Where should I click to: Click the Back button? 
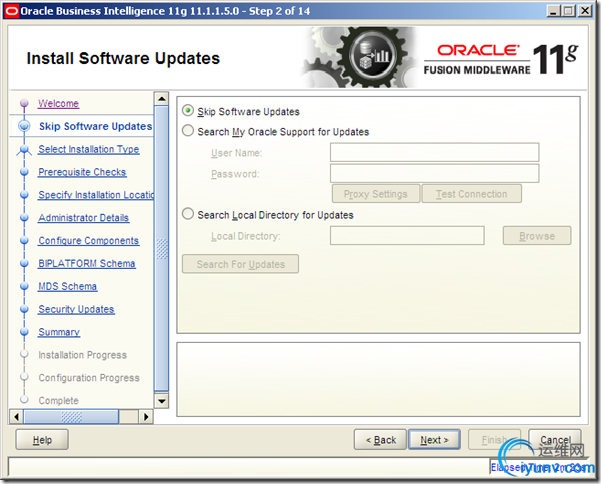click(380, 440)
